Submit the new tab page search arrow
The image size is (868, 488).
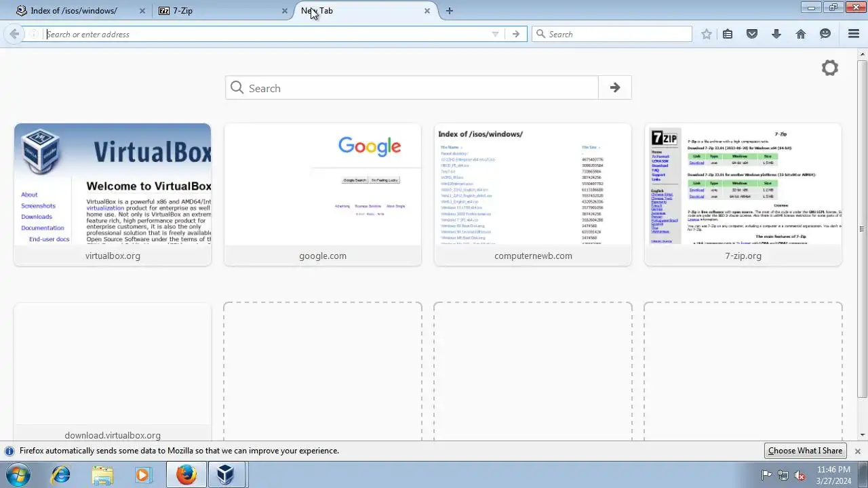615,87
